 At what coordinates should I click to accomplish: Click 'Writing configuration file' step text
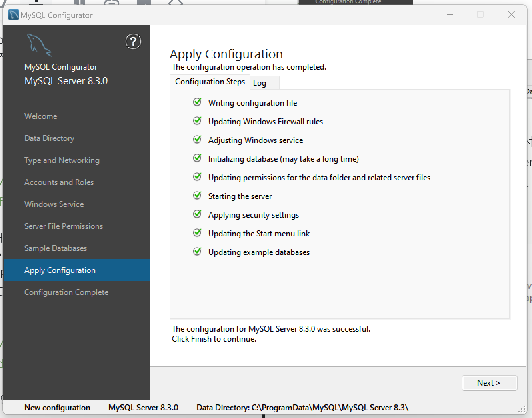pyautogui.click(x=253, y=103)
